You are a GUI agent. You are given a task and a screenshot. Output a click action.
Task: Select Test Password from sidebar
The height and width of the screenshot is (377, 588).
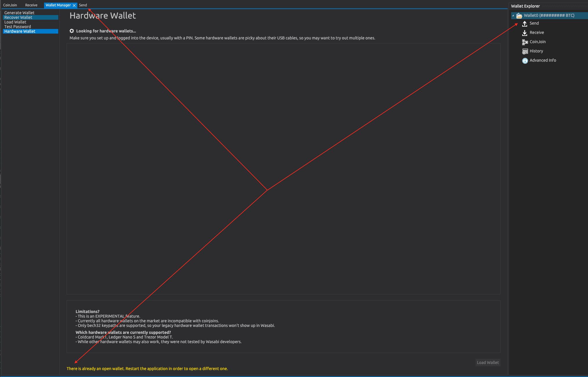point(17,26)
